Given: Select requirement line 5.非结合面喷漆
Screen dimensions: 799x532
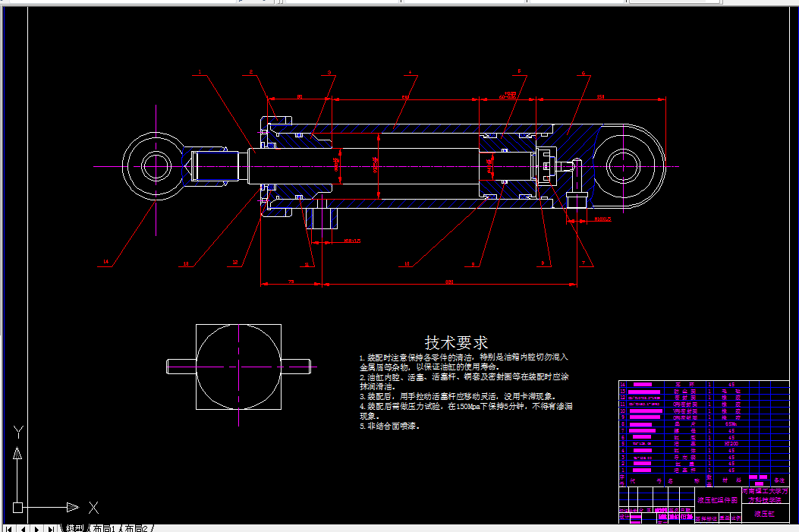Looking at the screenshot, I should pos(390,426).
